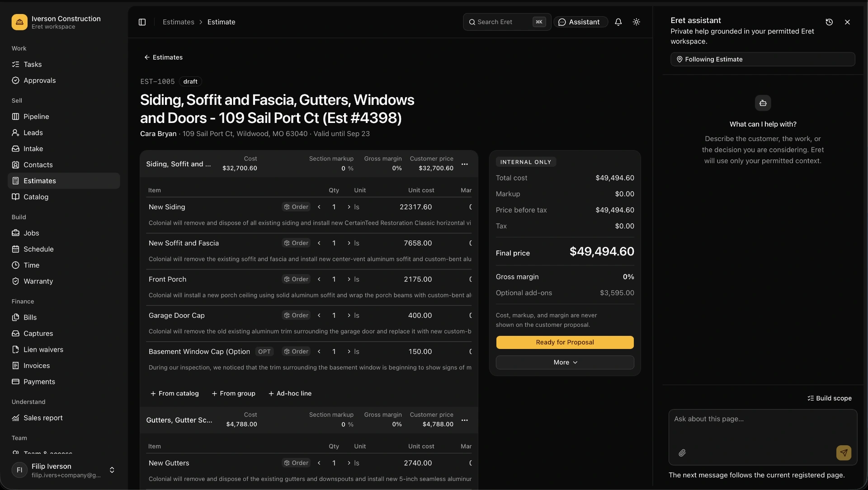
Task: Close the Eret assistant panel
Action: pos(847,22)
